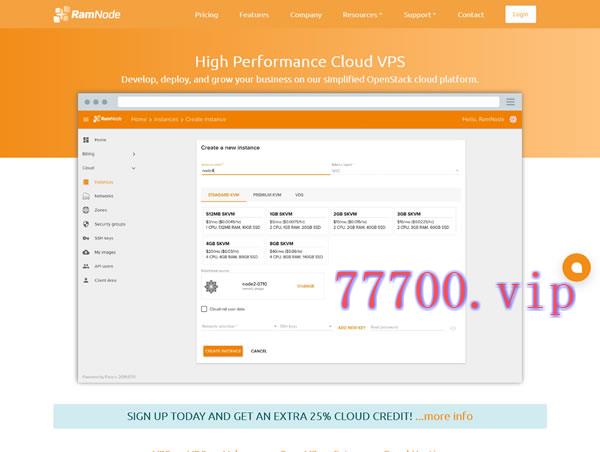Choose the 1GB SKVM plan card
The width and height of the screenshot is (600, 452).
click(x=297, y=220)
